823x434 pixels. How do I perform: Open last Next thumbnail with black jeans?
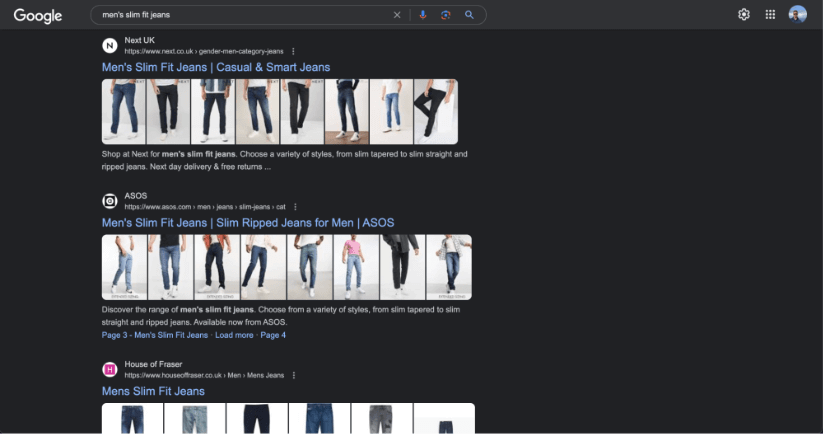(x=436, y=112)
